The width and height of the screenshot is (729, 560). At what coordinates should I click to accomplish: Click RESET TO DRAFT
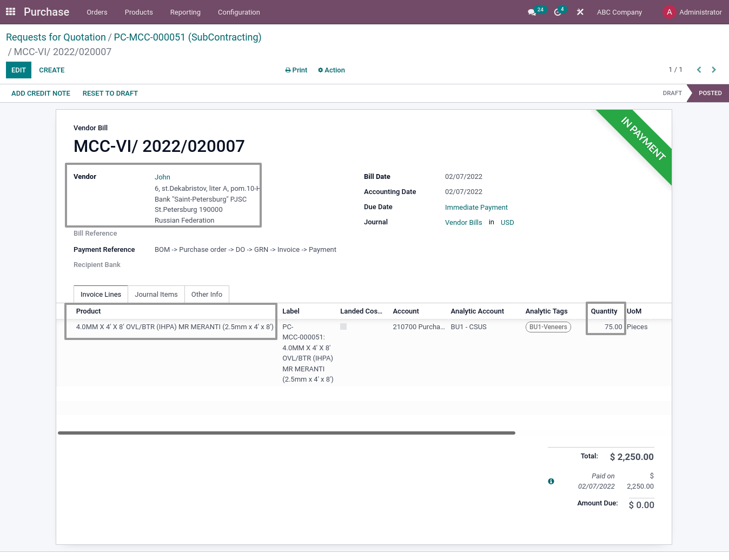click(110, 93)
